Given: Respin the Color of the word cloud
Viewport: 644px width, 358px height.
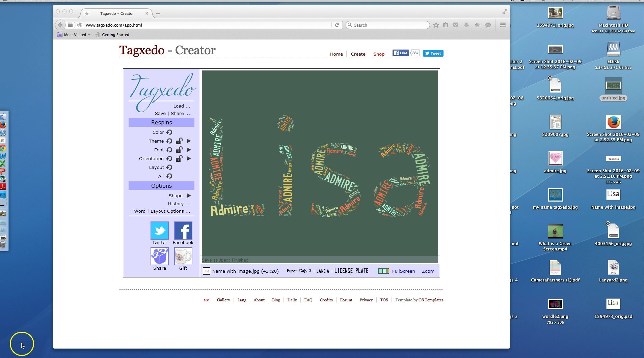Looking at the screenshot, I should point(169,132).
